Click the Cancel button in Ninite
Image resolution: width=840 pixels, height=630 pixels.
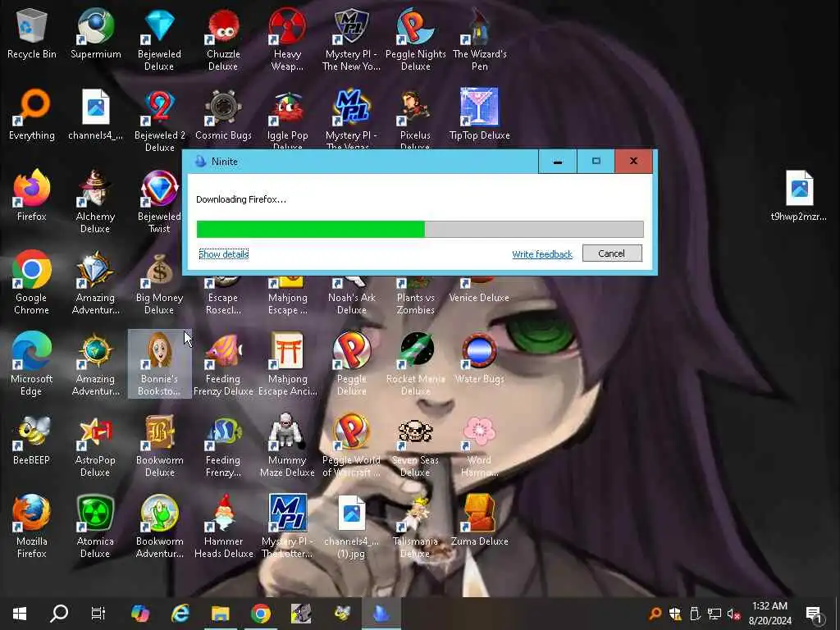[612, 253]
